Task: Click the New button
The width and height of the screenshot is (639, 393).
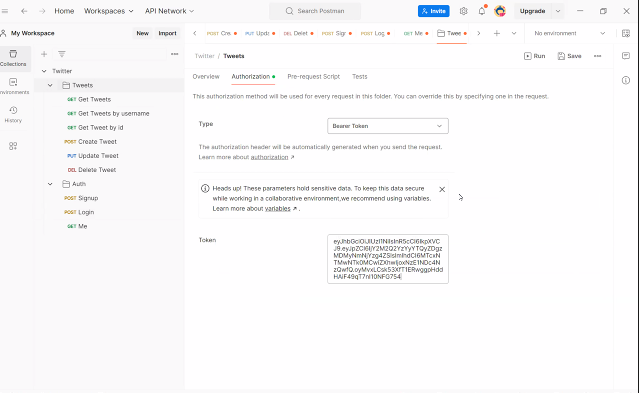Action: click(x=142, y=33)
